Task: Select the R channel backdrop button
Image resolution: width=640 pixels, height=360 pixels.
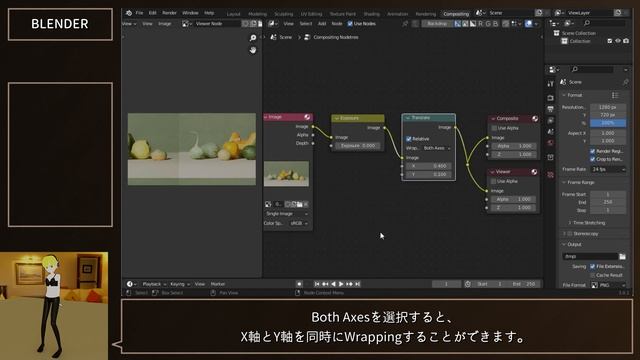Action: point(480,24)
